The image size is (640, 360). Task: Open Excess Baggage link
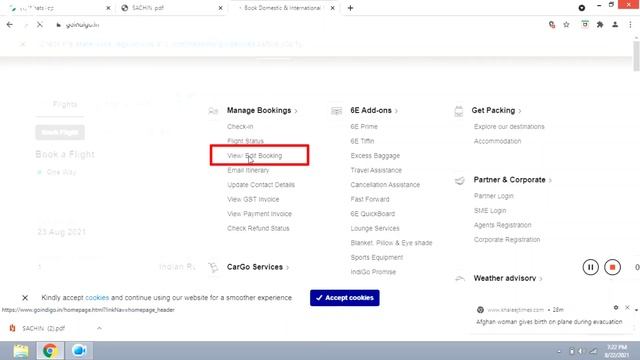pos(375,156)
